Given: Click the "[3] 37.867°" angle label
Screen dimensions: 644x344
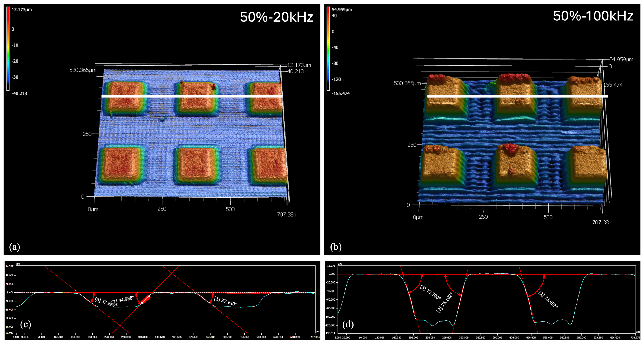Looking at the screenshot, I should 106,302.
